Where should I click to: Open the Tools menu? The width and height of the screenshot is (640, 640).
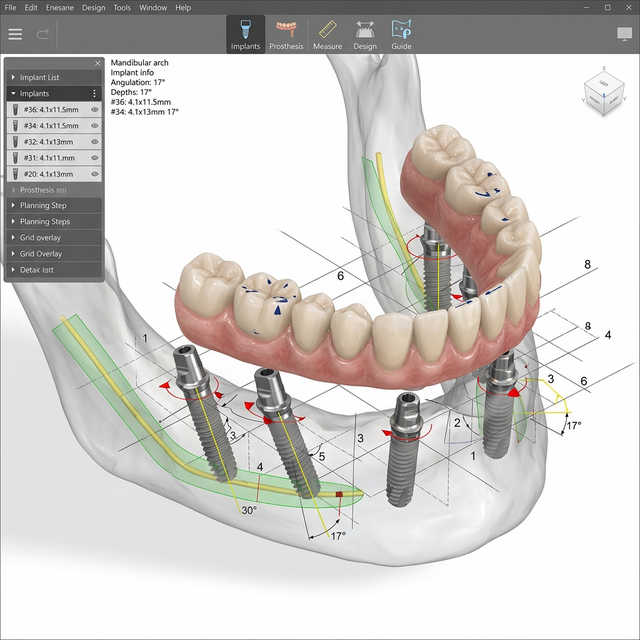(x=122, y=8)
